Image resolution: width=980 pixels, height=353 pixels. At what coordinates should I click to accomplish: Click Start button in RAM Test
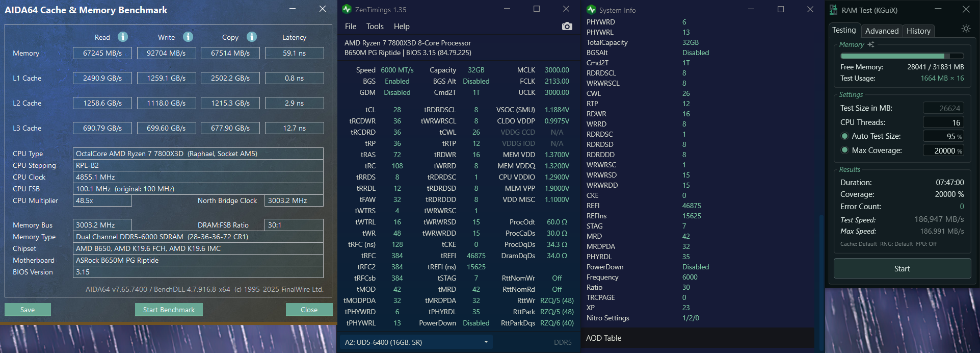point(902,268)
